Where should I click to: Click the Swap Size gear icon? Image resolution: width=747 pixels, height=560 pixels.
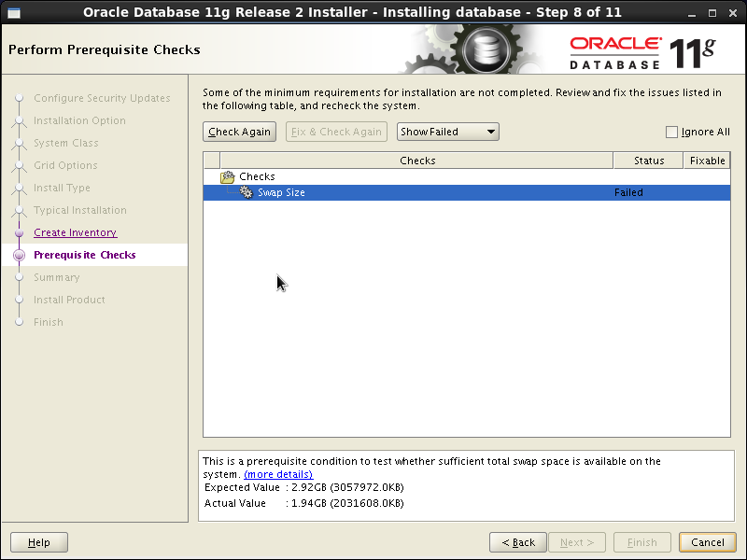pos(246,192)
